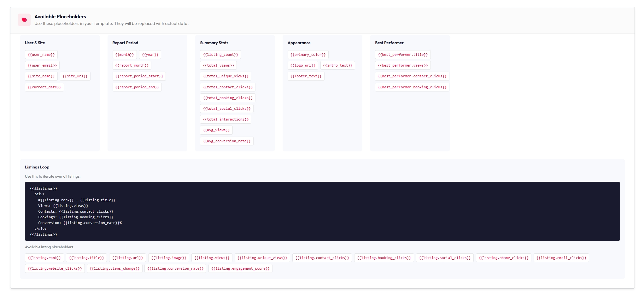Click the {{total_interactions}} placeholder chip
The image size is (644, 306).
[x=226, y=119]
